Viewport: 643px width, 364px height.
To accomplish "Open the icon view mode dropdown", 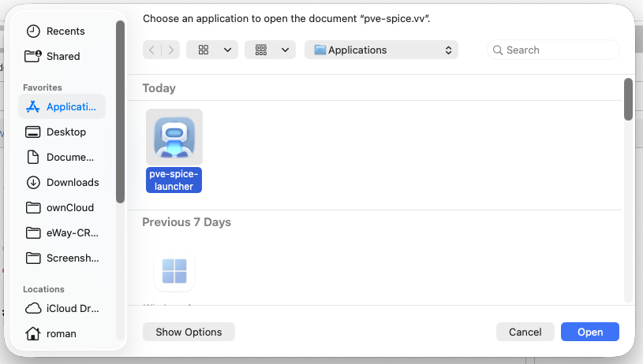I will 212,50.
